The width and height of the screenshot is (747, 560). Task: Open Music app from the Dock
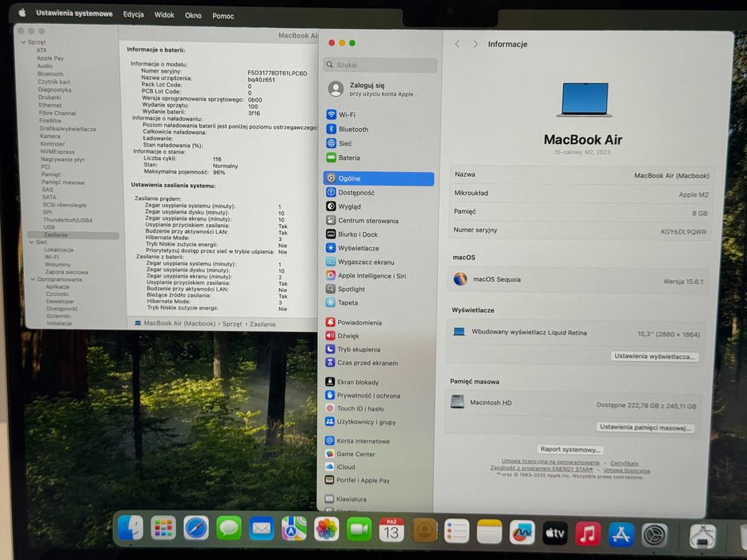pos(588,534)
